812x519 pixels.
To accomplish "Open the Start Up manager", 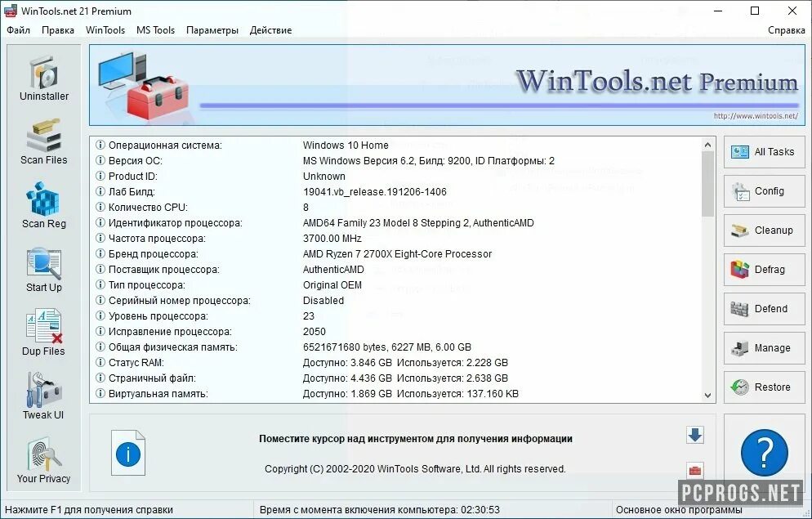I will pos(44,270).
